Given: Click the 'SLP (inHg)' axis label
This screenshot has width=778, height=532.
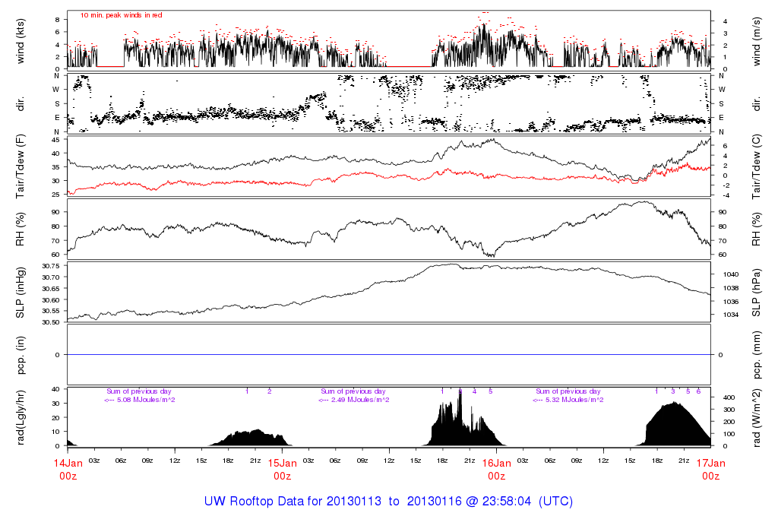Looking at the screenshot, I should (x=22, y=293).
